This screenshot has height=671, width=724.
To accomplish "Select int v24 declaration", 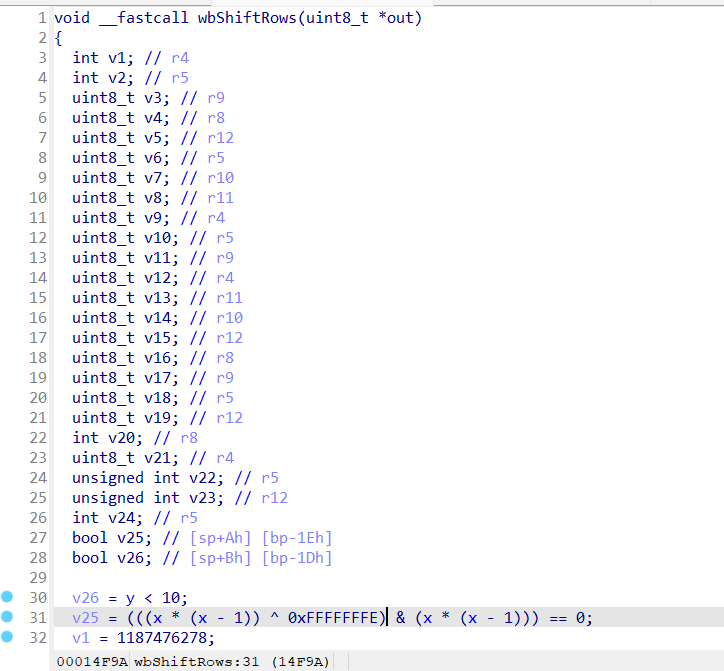I will [x=107, y=518].
